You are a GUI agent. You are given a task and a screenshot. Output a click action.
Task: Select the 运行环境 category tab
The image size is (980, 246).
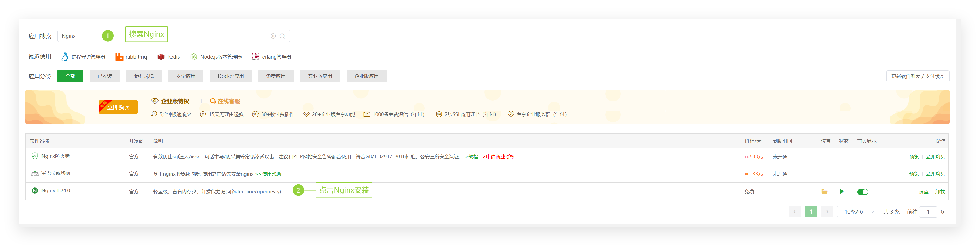pyautogui.click(x=144, y=76)
